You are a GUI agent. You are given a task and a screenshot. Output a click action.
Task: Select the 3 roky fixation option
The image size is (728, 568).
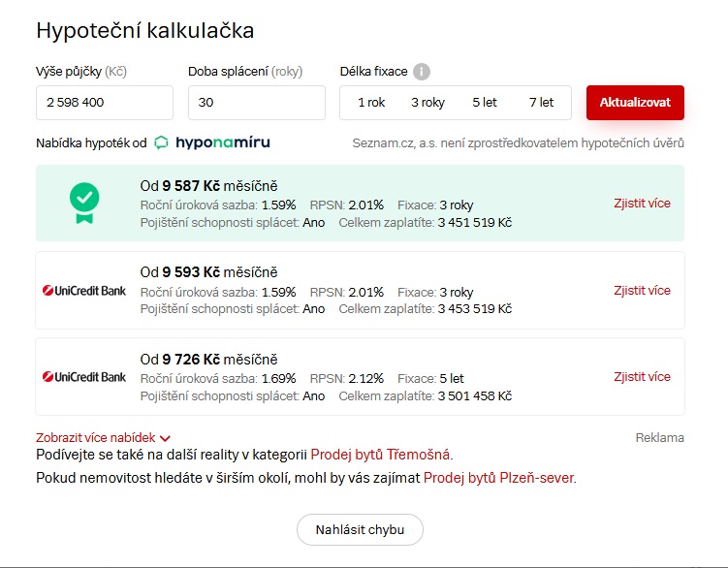(x=427, y=102)
